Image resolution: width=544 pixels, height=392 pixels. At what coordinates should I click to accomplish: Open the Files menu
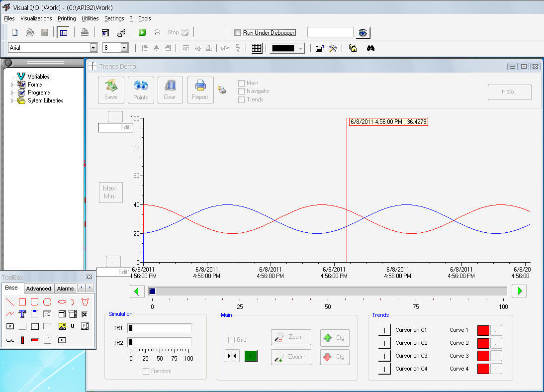9,18
